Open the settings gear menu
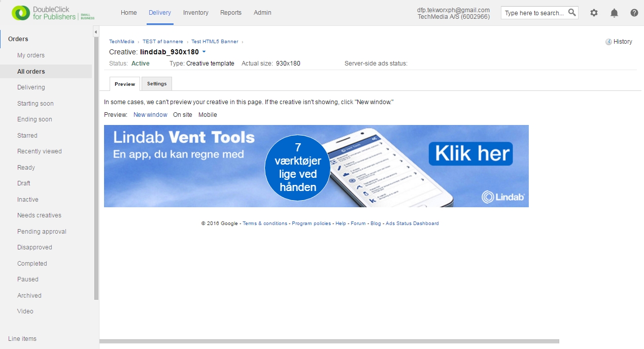Image resolution: width=644 pixels, height=349 pixels. coord(594,13)
